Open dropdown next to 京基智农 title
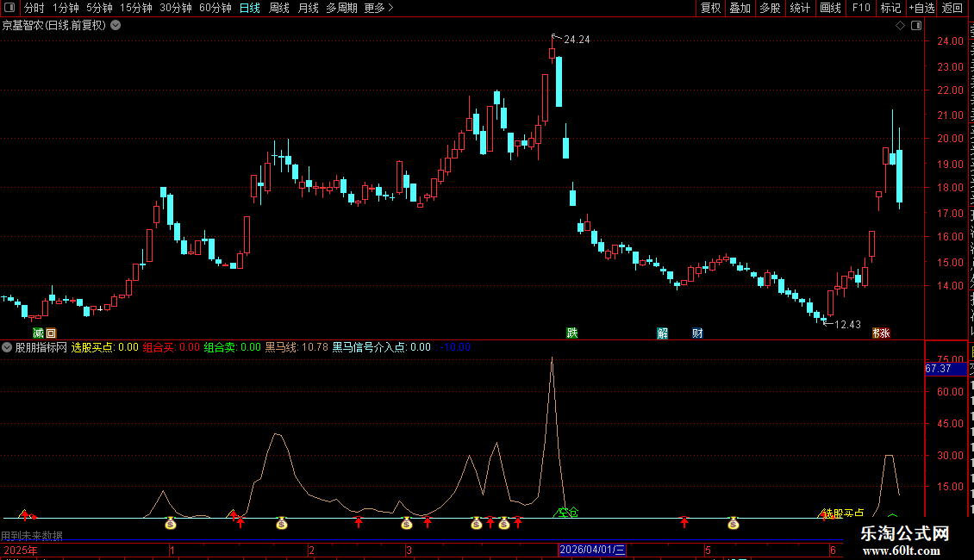 pos(116,26)
